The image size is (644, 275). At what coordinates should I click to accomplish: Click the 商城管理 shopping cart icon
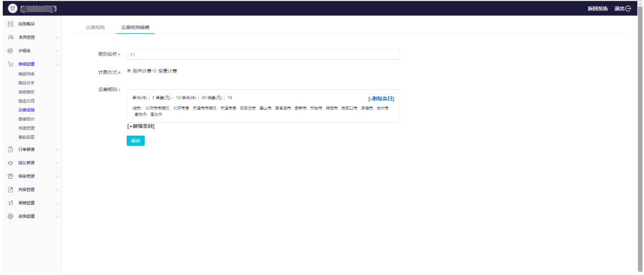11,64
